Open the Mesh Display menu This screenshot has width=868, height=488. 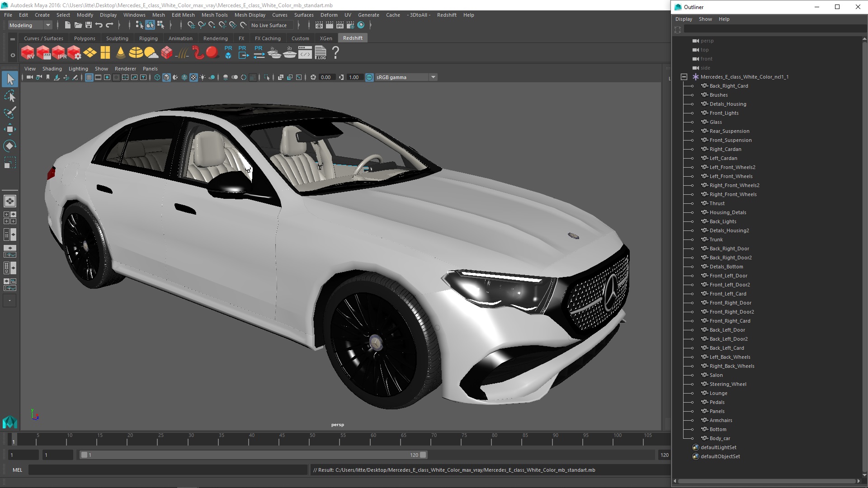pos(250,15)
